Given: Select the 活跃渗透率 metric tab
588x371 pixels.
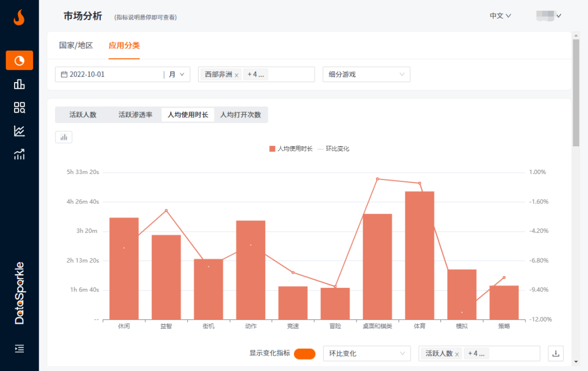Looking at the screenshot, I should point(135,115).
